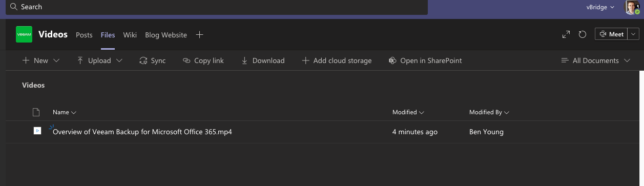Reload the Files tab
The height and width of the screenshot is (186, 644).
pos(583,34)
